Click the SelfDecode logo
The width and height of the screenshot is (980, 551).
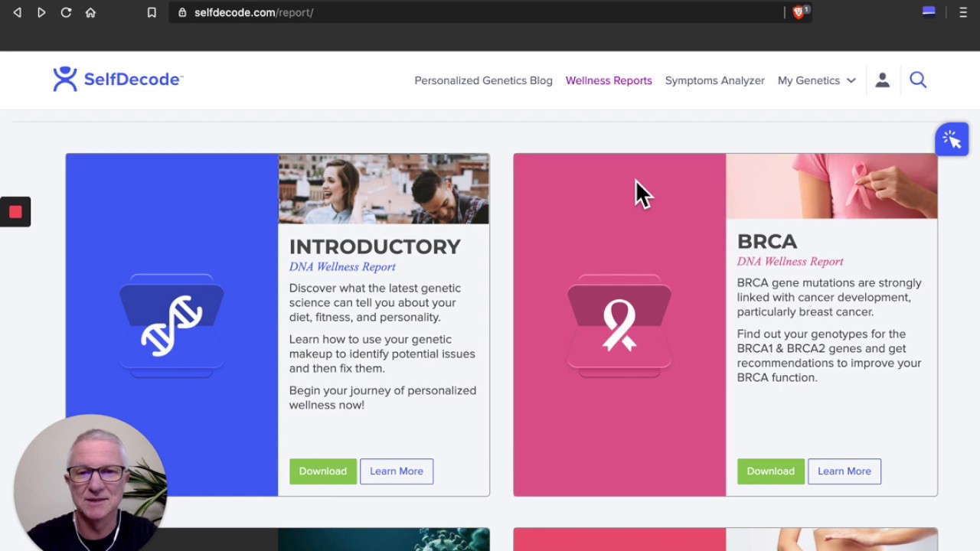click(x=117, y=80)
